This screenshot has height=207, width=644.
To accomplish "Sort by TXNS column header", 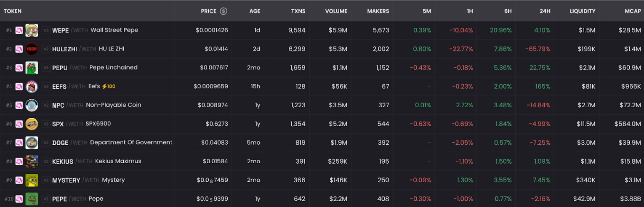I will (x=298, y=11).
